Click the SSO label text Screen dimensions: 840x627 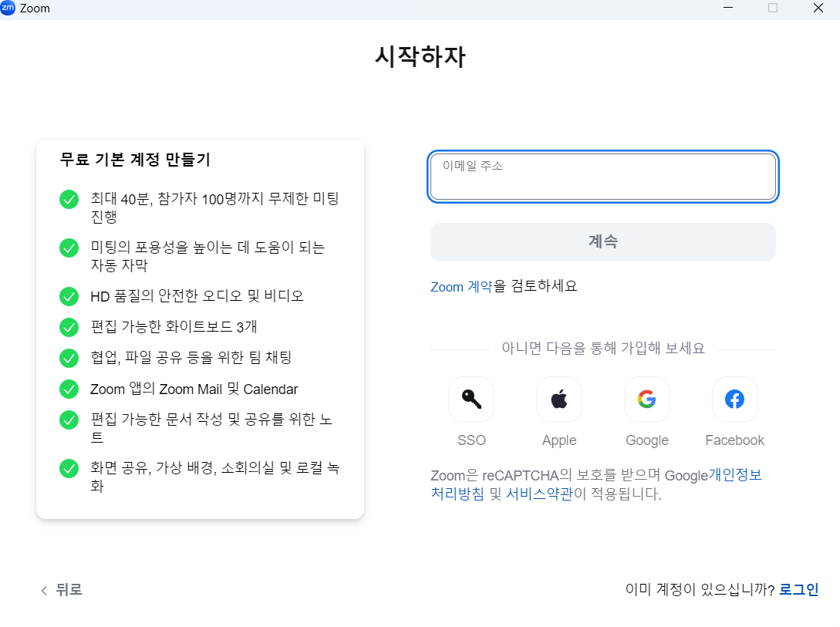pos(471,440)
